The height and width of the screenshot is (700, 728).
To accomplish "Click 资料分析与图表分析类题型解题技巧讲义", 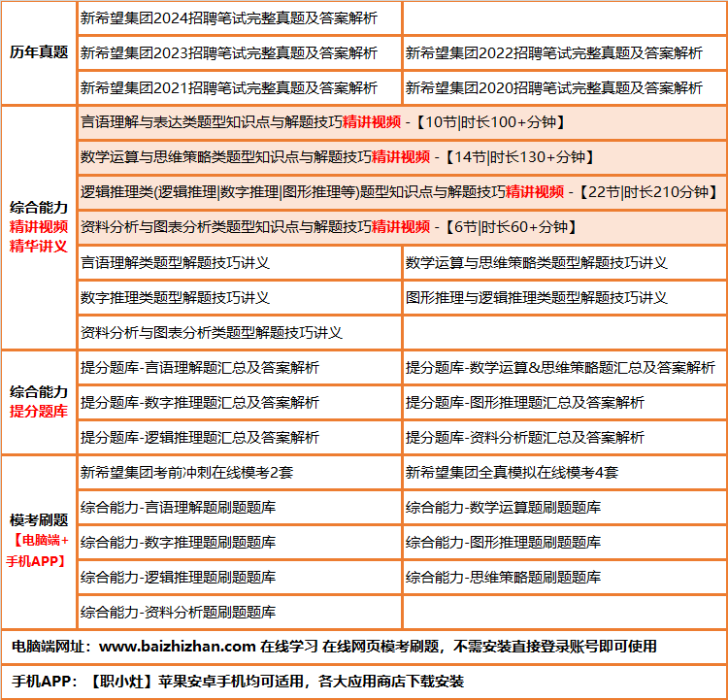I will click(239, 333).
